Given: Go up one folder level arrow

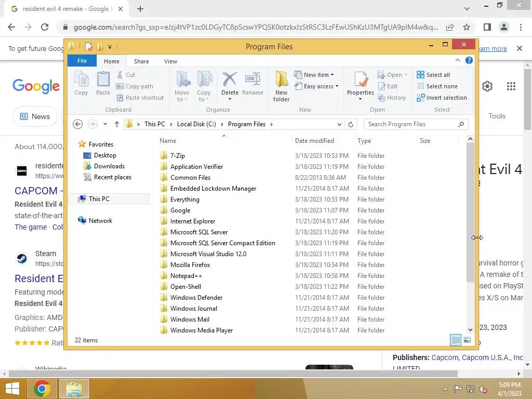Looking at the screenshot, I should (x=117, y=124).
